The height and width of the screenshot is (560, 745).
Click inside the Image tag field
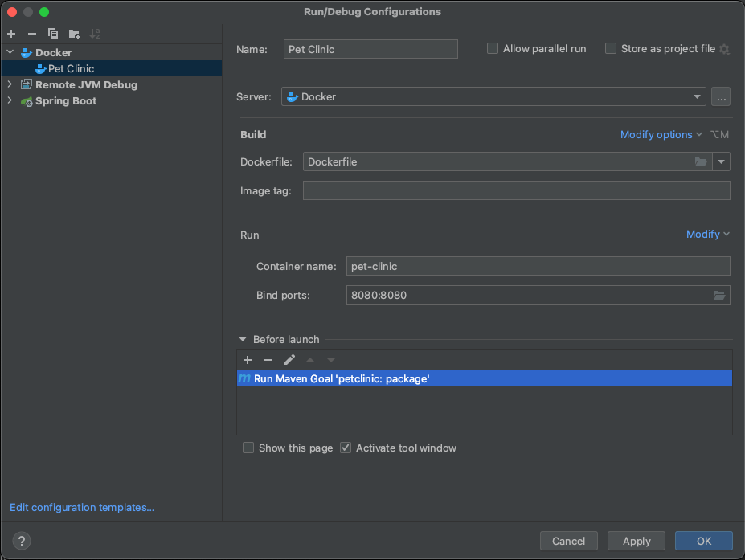pos(514,190)
